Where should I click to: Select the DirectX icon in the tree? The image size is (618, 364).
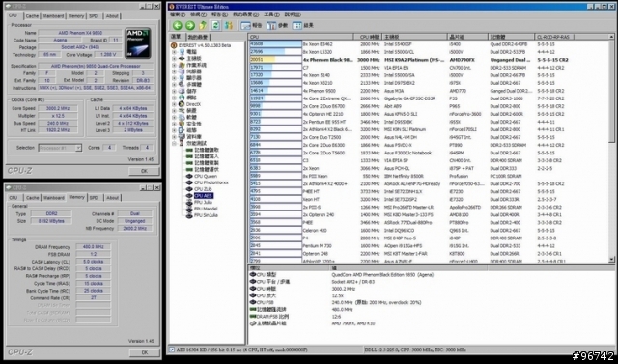coord(182,104)
